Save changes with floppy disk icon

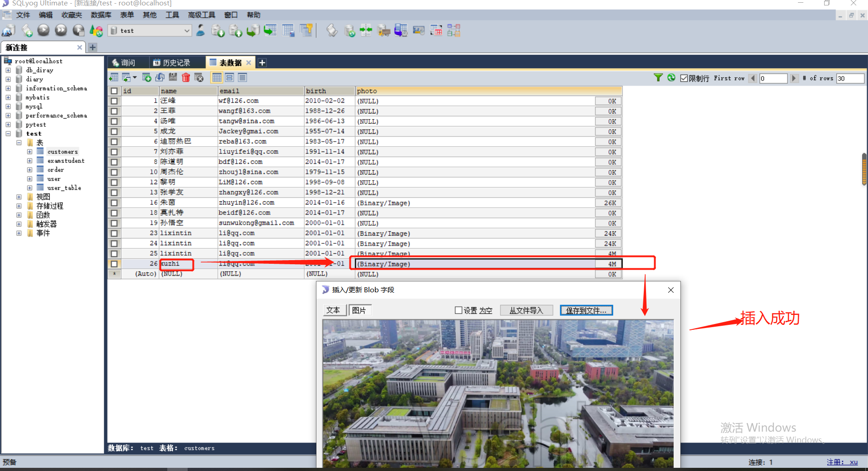click(x=173, y=78)
